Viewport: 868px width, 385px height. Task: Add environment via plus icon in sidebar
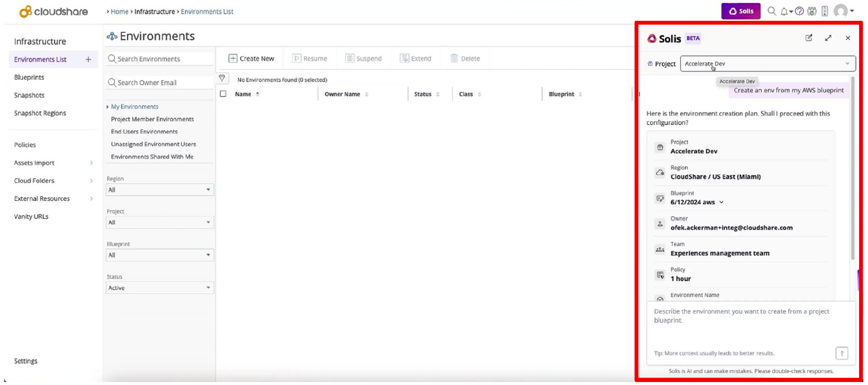click(x=88, y=59)
